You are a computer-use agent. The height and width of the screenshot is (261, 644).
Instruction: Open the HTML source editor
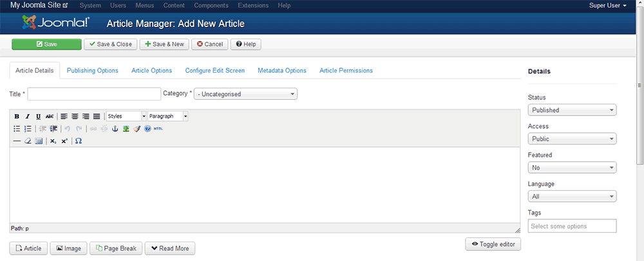[158, 129]
